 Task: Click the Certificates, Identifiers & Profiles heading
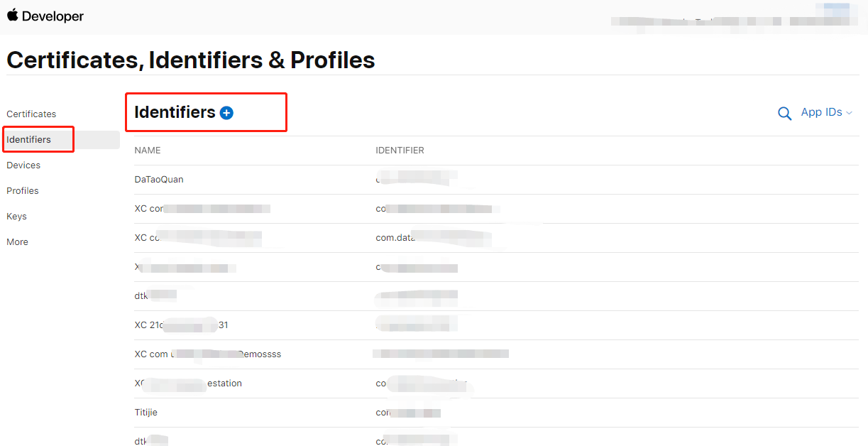click(191, 60)
